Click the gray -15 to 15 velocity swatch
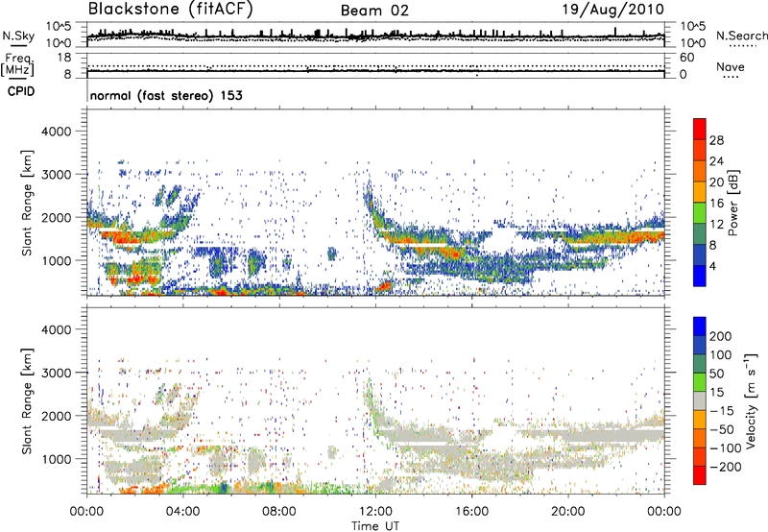The width and height of the screenshot is (768, 532). tap(700, 400)
